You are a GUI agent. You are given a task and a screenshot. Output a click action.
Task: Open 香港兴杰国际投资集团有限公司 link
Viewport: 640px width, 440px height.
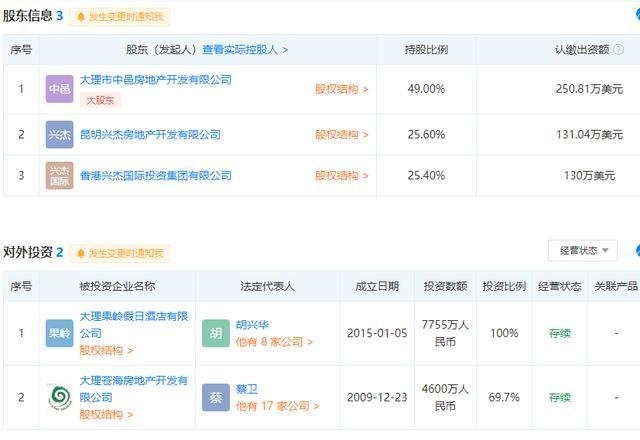pyautogui.click(x=156, y=176)
